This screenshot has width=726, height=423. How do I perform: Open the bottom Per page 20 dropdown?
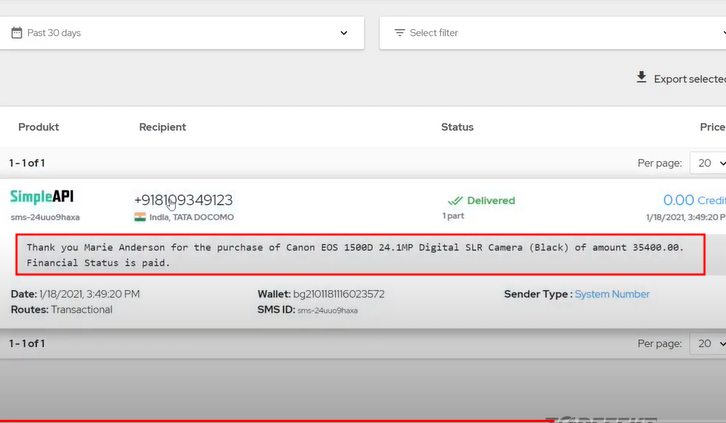708,343
